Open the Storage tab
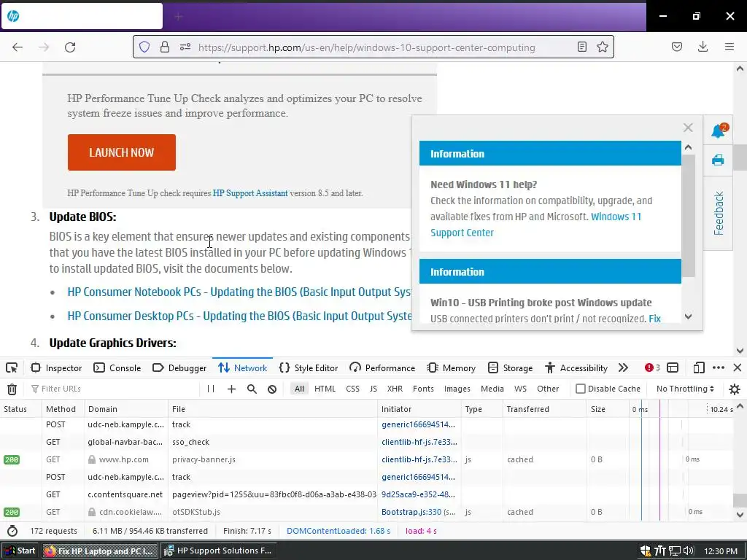The image size is (747, 560). click(x=510, y=367)
